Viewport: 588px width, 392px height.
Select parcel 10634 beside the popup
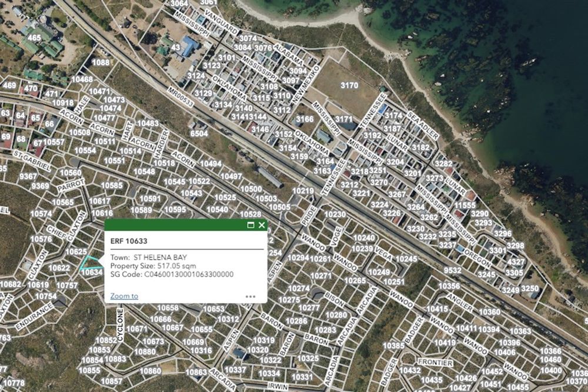(92, 273)
